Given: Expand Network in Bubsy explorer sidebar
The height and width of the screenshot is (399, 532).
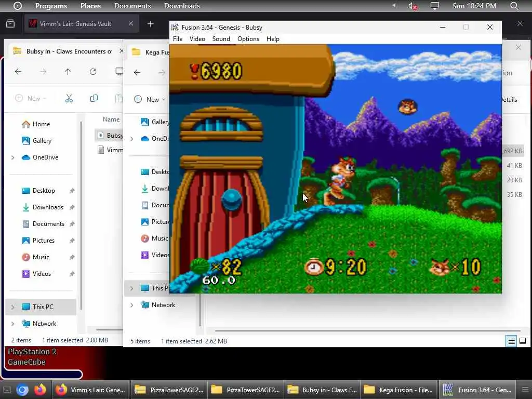Looking at the screenshot, I should [x=13, y=324].
